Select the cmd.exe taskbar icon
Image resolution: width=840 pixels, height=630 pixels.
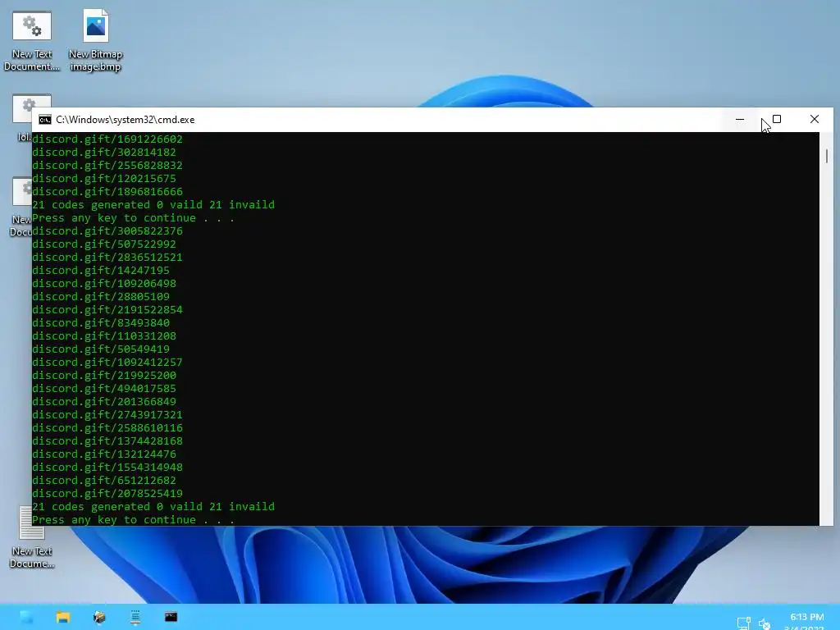[x=171, y=617]
